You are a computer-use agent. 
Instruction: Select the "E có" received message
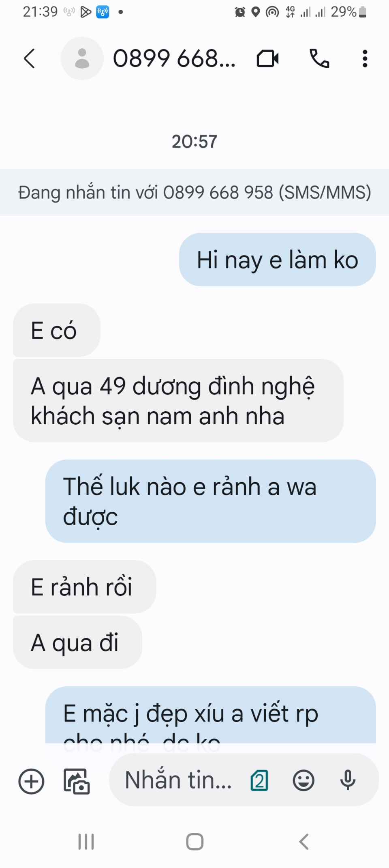[57, 330]
